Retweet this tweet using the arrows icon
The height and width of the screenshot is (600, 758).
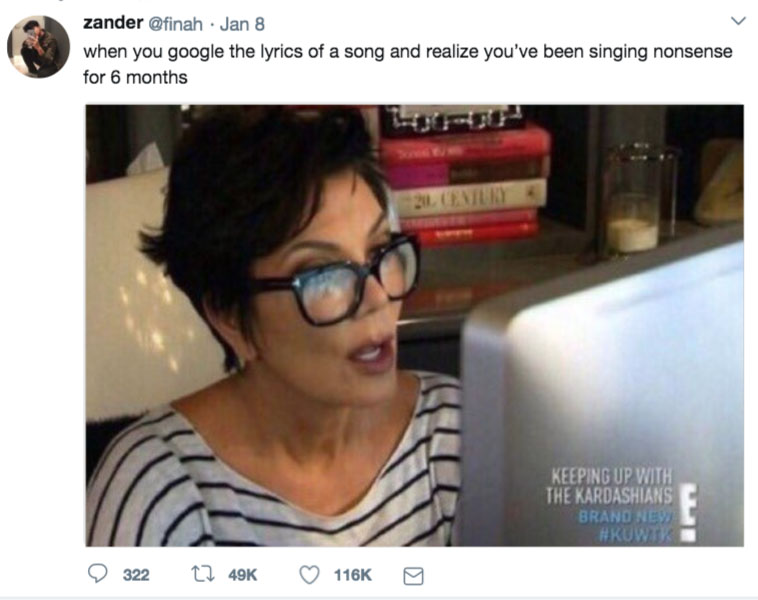(x=203, y=574)
